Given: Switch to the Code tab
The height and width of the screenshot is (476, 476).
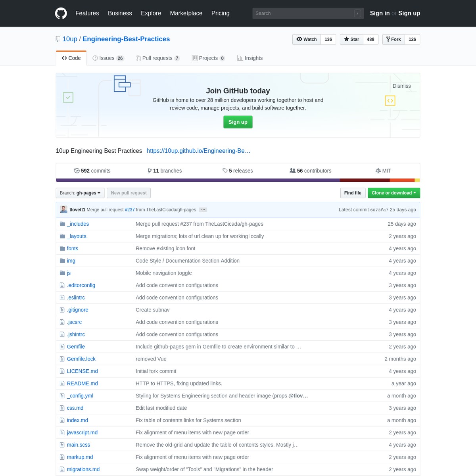Looking at the screenshot, I should point(71,58).
